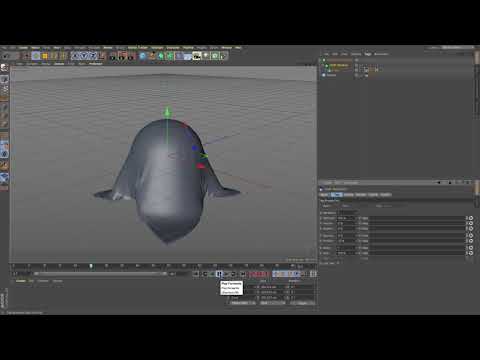Open the File menu in main menu bar
Screen dimensions: 480x360
coord(5,48)
